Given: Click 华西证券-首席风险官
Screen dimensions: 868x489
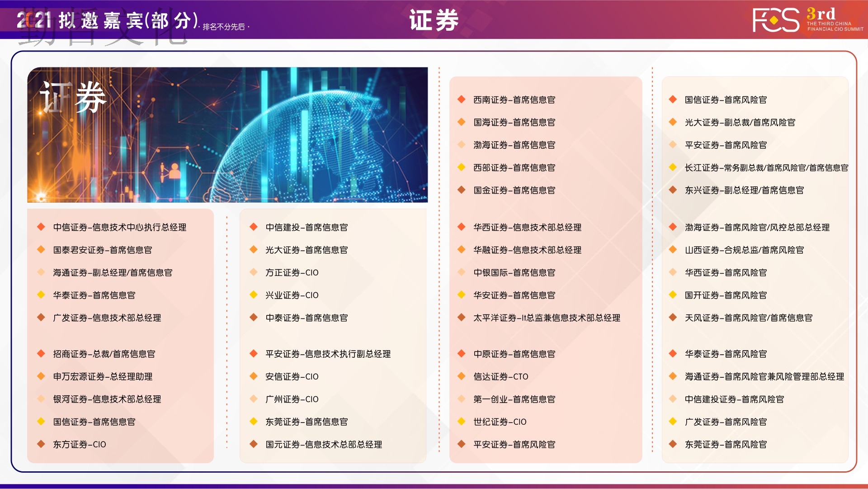Looking at the screenshot, I should tap(726, 273).
